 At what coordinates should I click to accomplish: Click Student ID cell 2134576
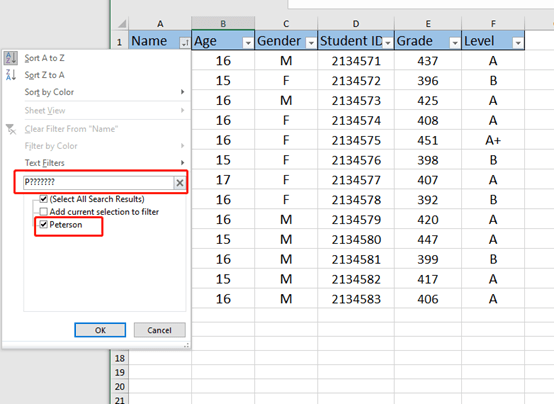click(356, 160)
